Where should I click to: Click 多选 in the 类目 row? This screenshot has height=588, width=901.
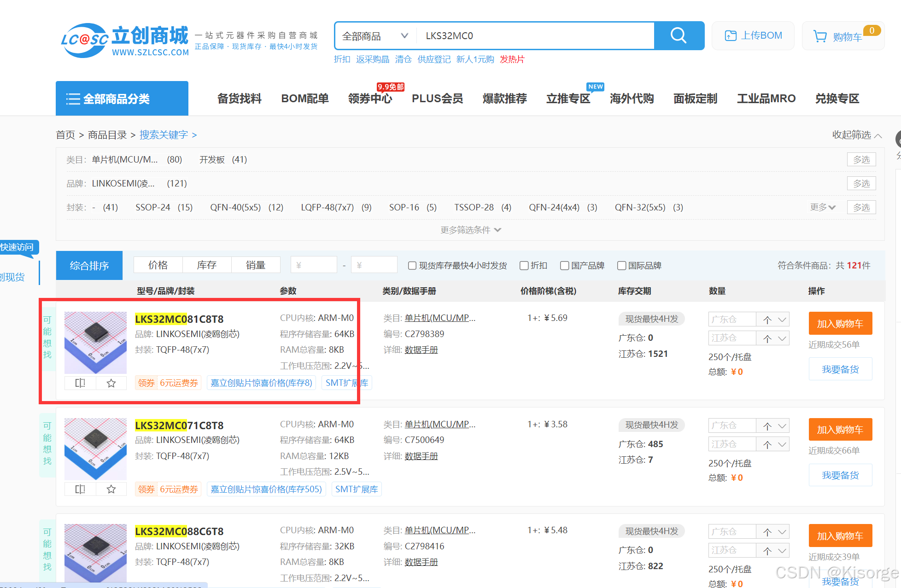[861, 159]
